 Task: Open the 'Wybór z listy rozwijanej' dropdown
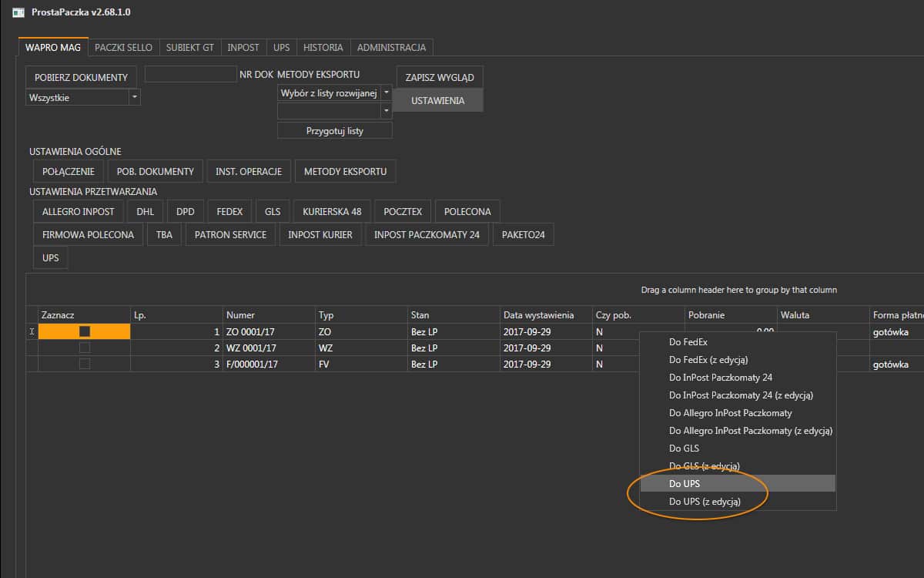[387, 92]
